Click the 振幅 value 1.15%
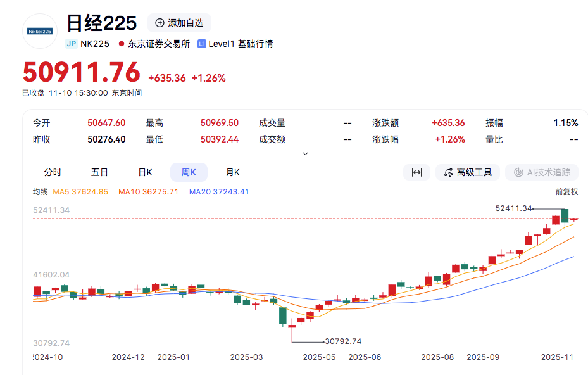Screen dimensions: 588x375 566,123
